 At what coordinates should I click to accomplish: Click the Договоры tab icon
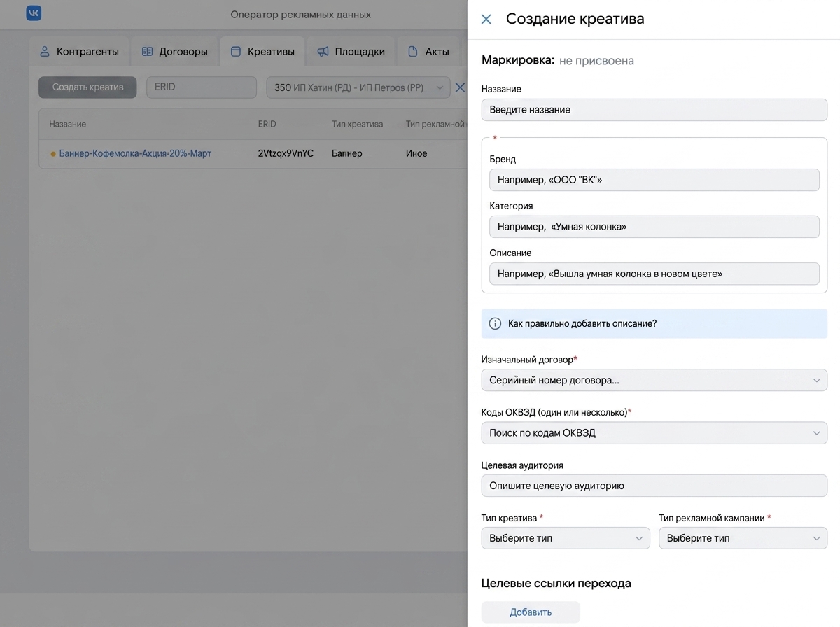coord(147,52)
